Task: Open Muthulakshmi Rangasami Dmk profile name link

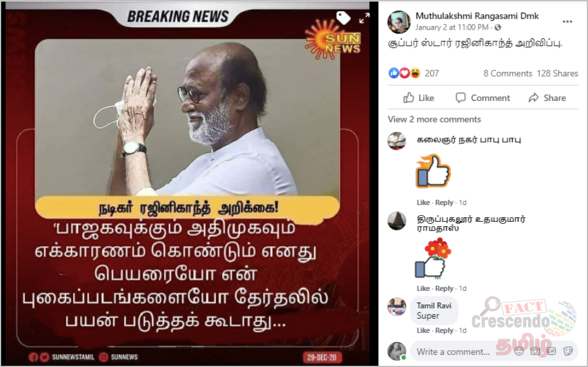Action: 477,16
